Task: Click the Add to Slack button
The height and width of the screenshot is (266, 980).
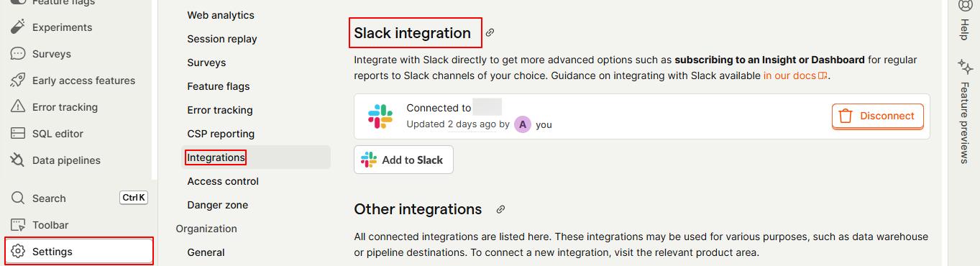Action: [x=403, y=160]
